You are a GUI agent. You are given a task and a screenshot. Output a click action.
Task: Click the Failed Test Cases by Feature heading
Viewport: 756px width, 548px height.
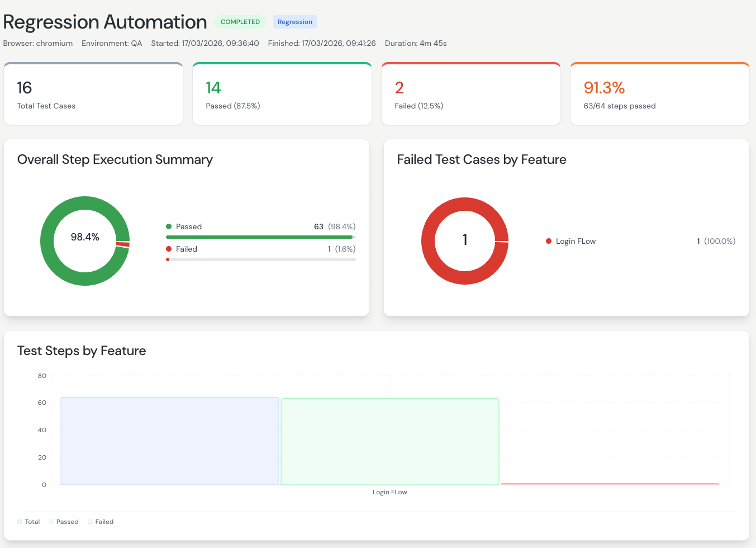click(x=482, y=159)
